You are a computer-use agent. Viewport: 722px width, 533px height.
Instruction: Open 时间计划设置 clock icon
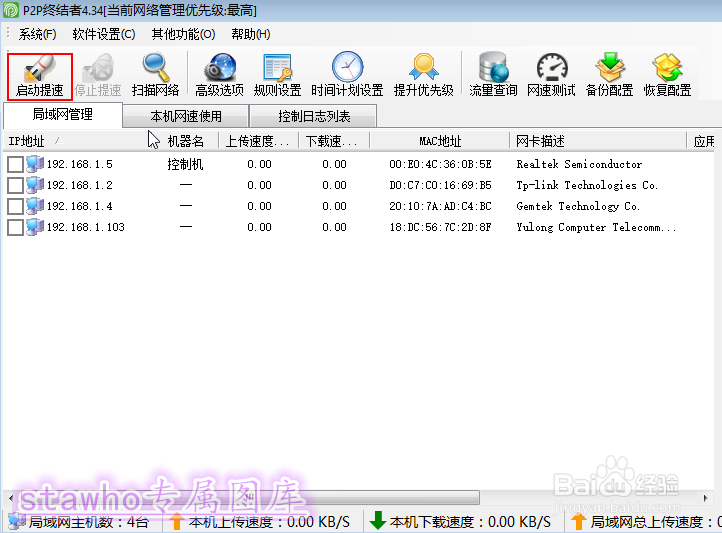click(x=348, y=66)
